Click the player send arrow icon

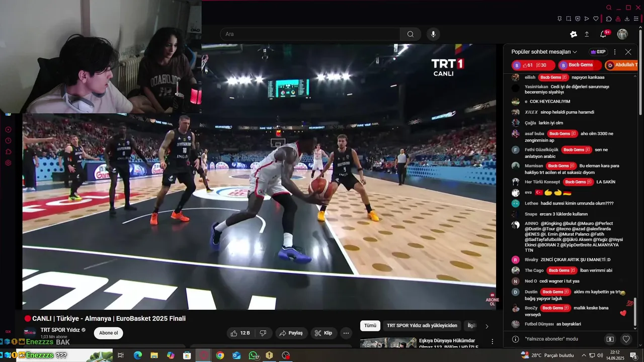(x=587, y=19)
